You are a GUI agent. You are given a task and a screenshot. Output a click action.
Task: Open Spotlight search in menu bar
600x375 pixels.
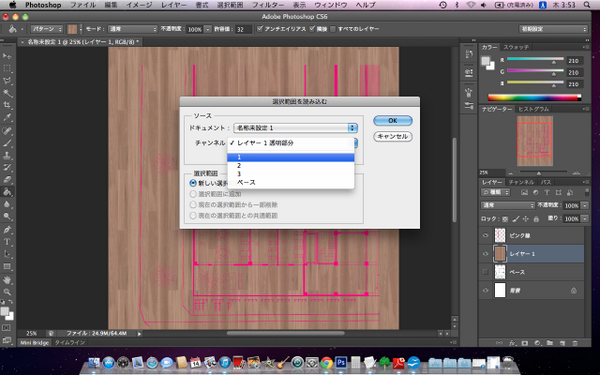[587, 5]
